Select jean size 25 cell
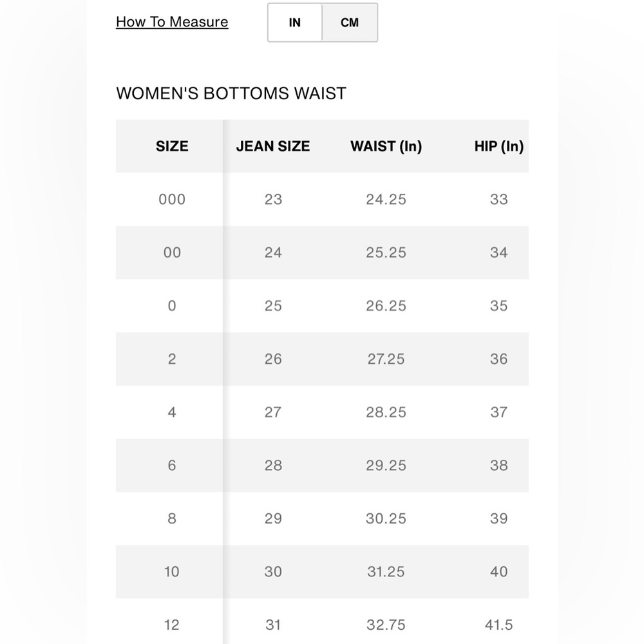Viewport: 644px width, 644px height. point(273,306)
